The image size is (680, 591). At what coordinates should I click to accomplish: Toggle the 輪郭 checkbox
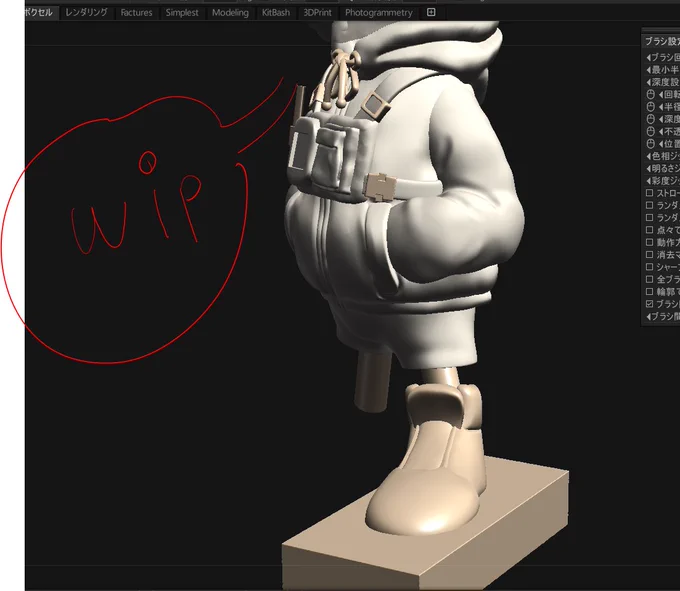pos(649,292)
